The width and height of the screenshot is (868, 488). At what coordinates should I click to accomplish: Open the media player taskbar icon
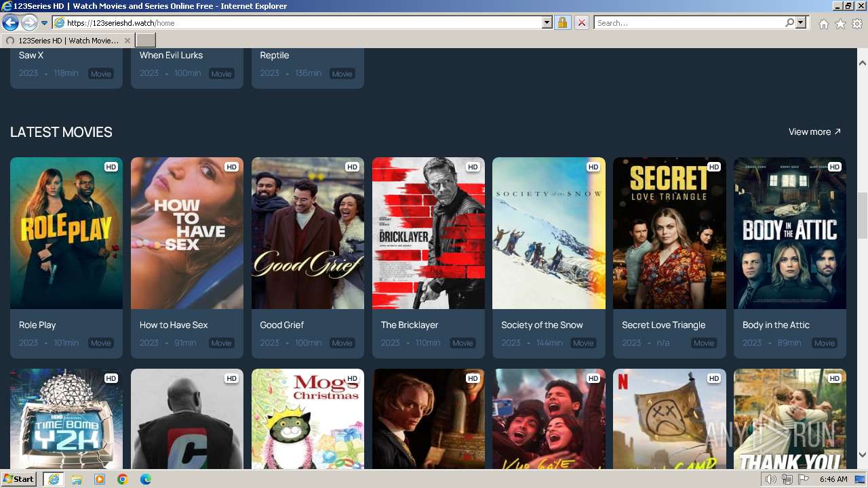tap(100, 479)
